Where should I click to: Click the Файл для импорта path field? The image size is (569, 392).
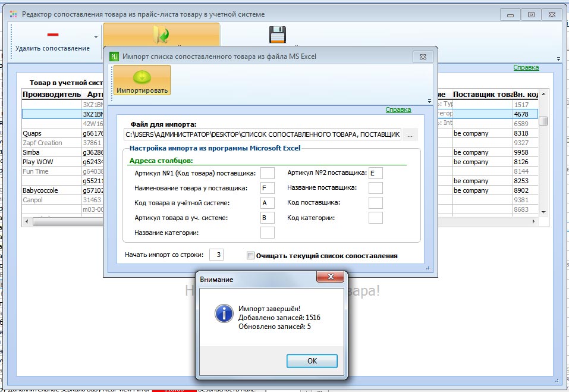tap(262, 134)
